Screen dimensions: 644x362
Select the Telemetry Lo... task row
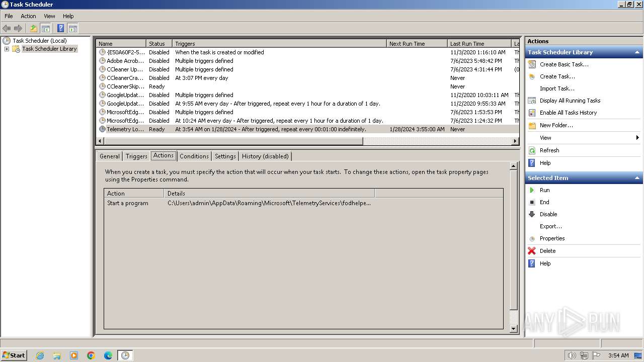pyautogui.click(x=307, y=129)
